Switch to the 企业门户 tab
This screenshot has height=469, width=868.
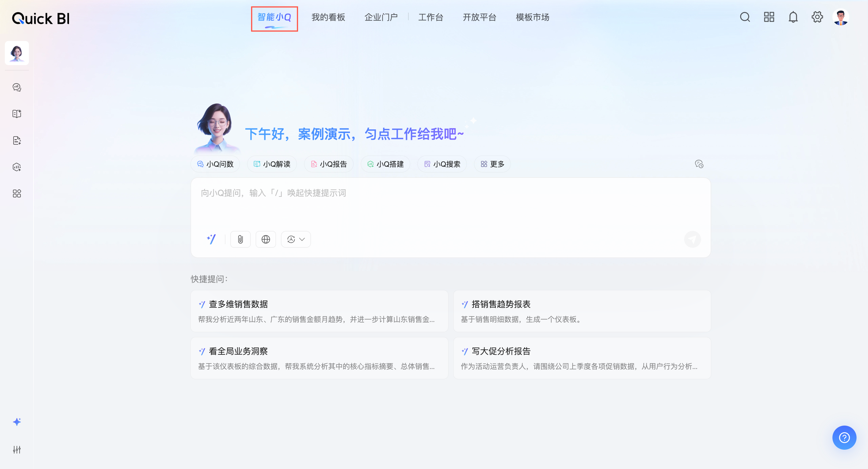pos(381,17)
